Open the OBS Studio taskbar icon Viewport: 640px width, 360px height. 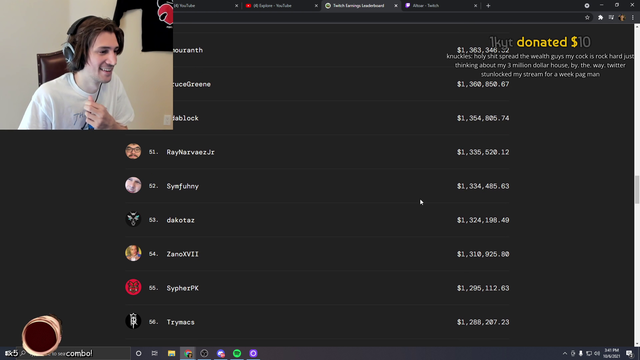(x=204, y=353)
